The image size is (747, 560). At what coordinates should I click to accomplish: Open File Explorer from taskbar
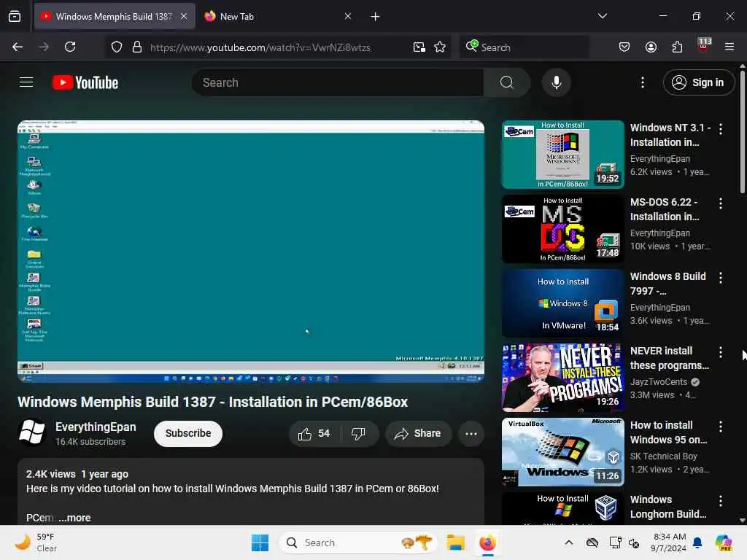tap(455, 542)
